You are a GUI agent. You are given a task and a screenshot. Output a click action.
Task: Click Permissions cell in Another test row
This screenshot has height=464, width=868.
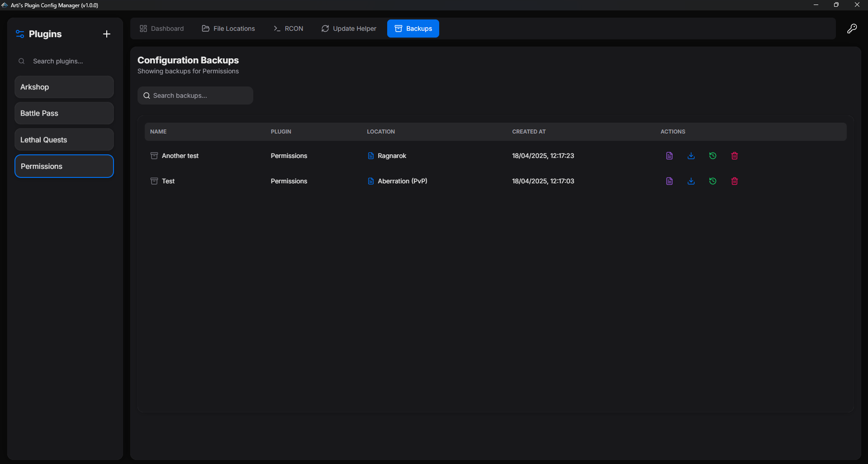[289, 156]
